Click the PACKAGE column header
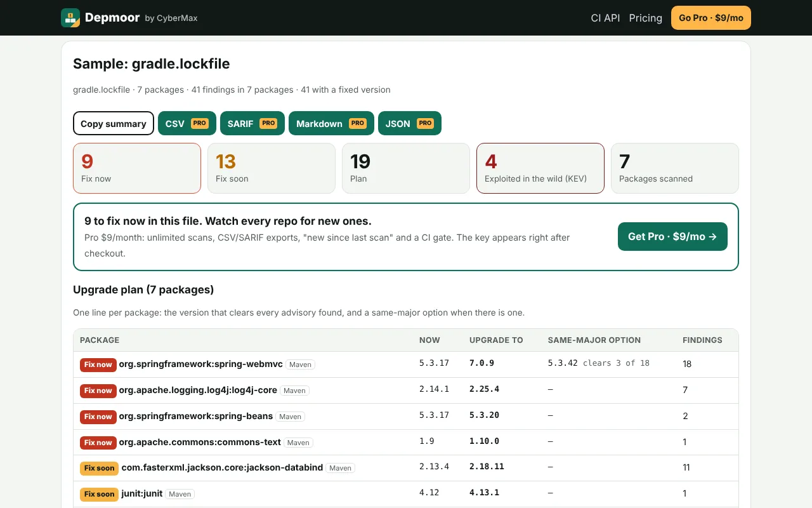Screen dimensions: 812x508 coord(100,340)
